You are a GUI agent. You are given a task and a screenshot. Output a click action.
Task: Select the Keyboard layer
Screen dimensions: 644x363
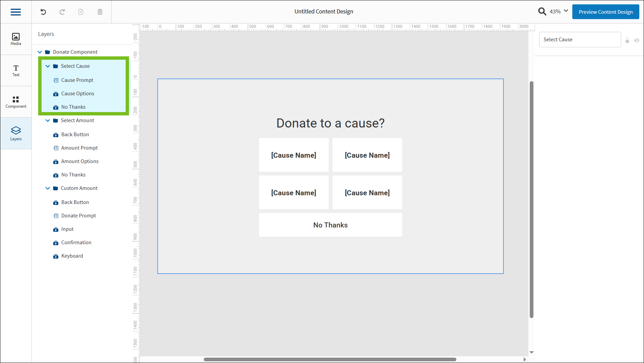72,256
